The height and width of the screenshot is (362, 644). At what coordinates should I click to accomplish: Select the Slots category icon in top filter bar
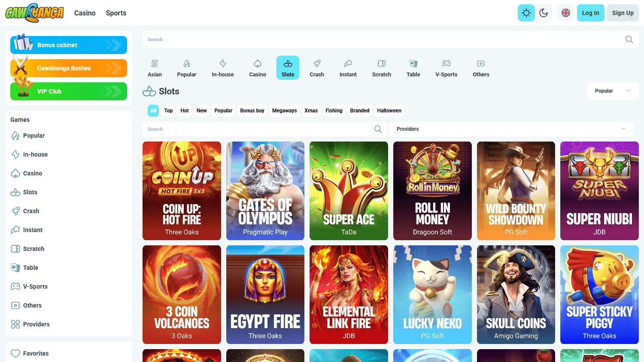pos(288,67)
